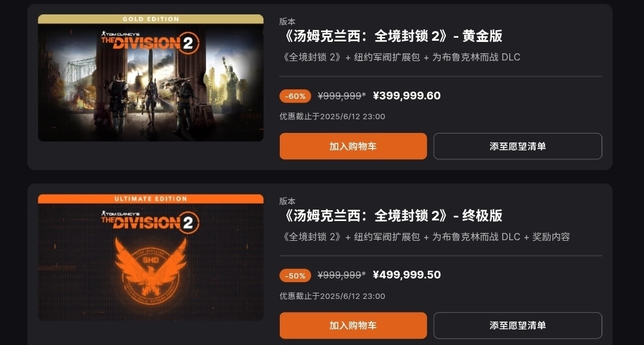Image resolution: width=644 pixels, height=345 pixels.
Task: Click the -60% discount badge
Action: (x=295, y=96)
